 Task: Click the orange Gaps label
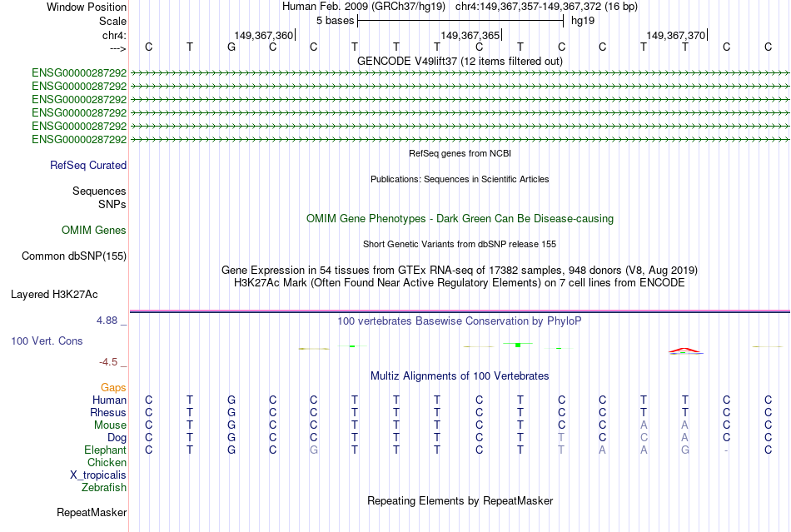[x=113, y=387]
